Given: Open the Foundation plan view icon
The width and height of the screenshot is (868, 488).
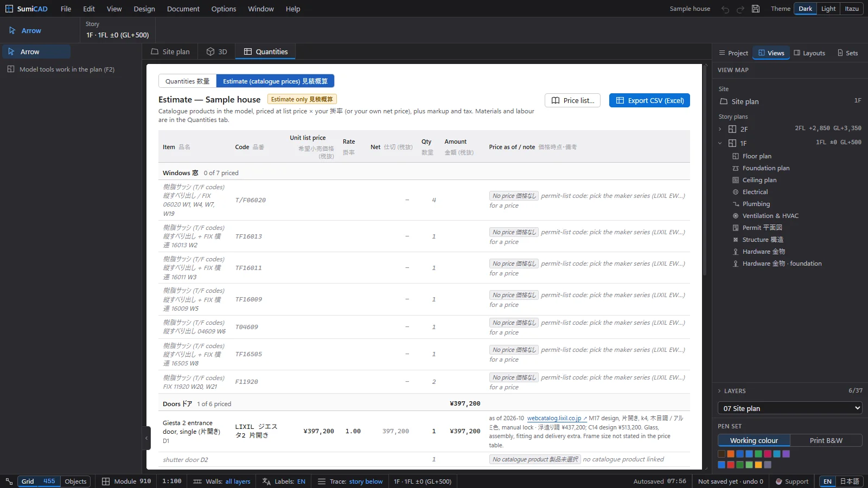Looking at the screenshot, I should (x=736, y=168).
